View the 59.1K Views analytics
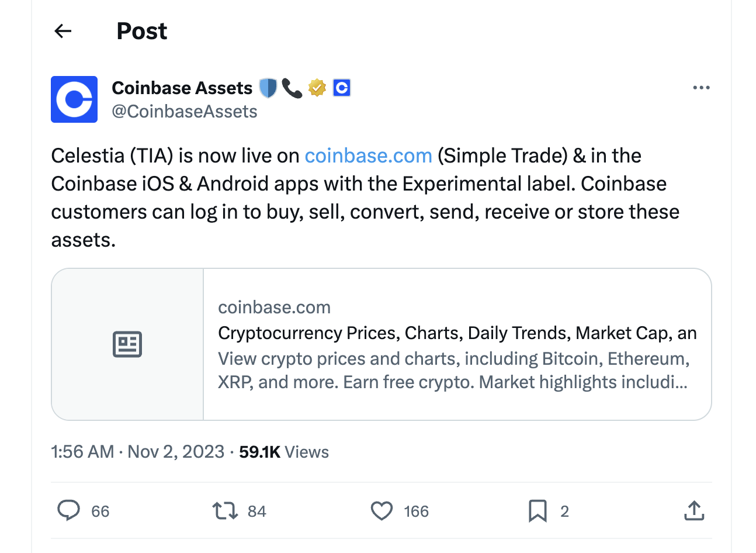 (284, 452)
